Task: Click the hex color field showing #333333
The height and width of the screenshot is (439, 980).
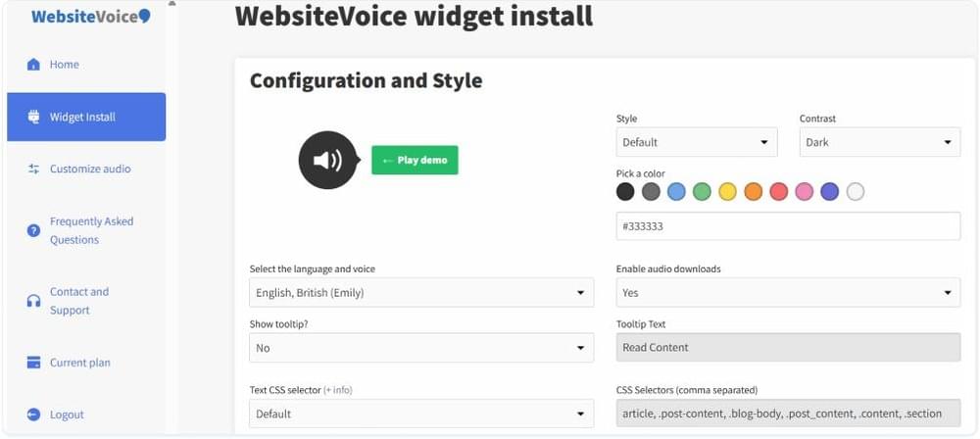Action: click(x=788, y=226)
